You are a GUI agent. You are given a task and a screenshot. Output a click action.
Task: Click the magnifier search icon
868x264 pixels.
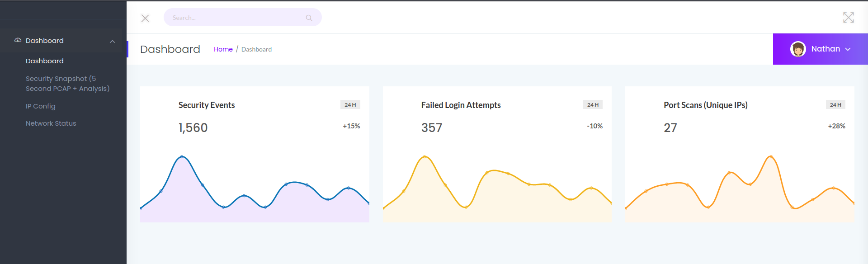pyautogui.click(x=309, y=18)
